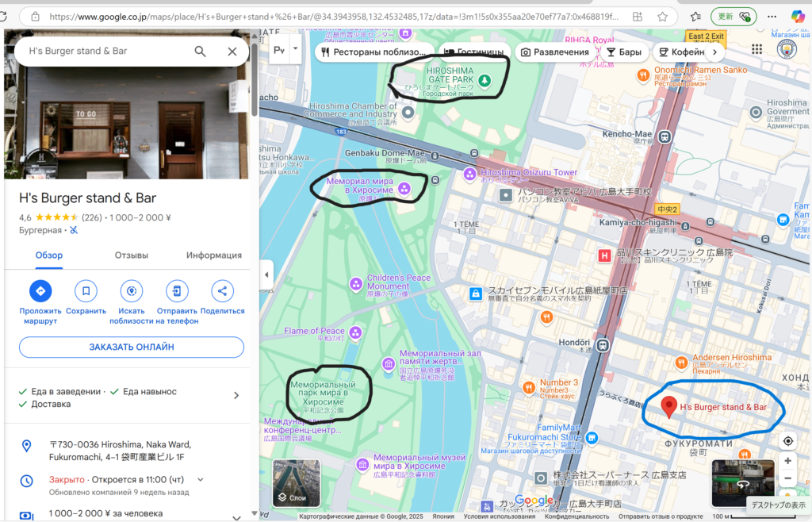Click the Hiroshima Orizuru Tower marker icon
Screen dimensions: 812x522
[x=469, y=175]
